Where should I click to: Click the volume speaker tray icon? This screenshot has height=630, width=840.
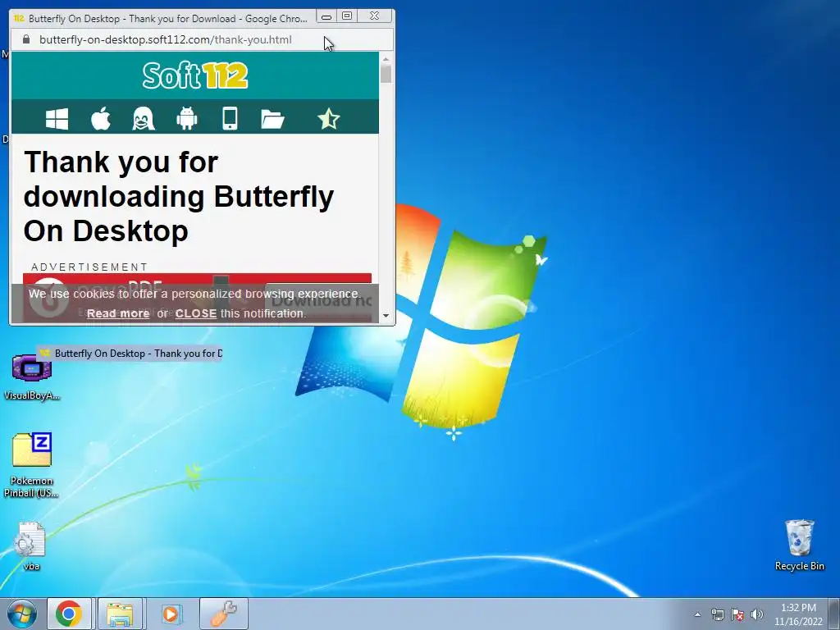(x=756, y=614)
